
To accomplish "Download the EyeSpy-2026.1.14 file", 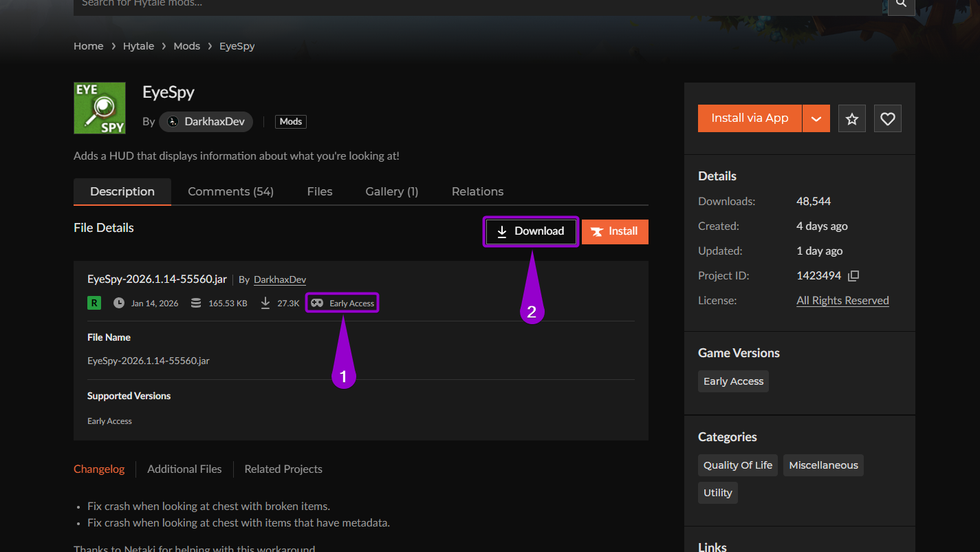I will 530,231.
